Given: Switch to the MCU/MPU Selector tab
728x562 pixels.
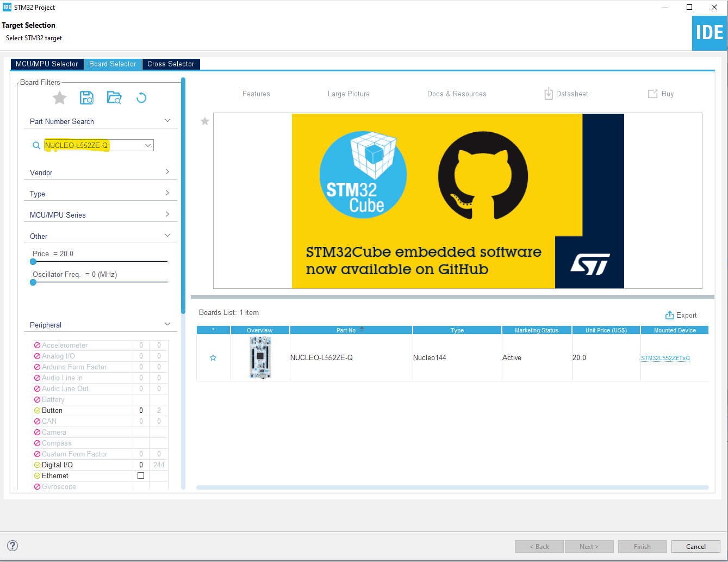Looking at the screenshot, I should click(x=47, y=64).
